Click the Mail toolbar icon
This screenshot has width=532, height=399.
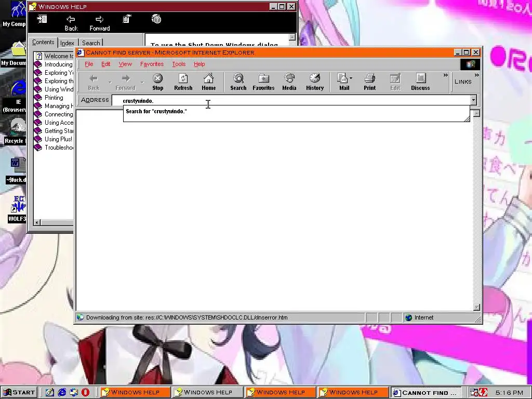tap(343, 82)
